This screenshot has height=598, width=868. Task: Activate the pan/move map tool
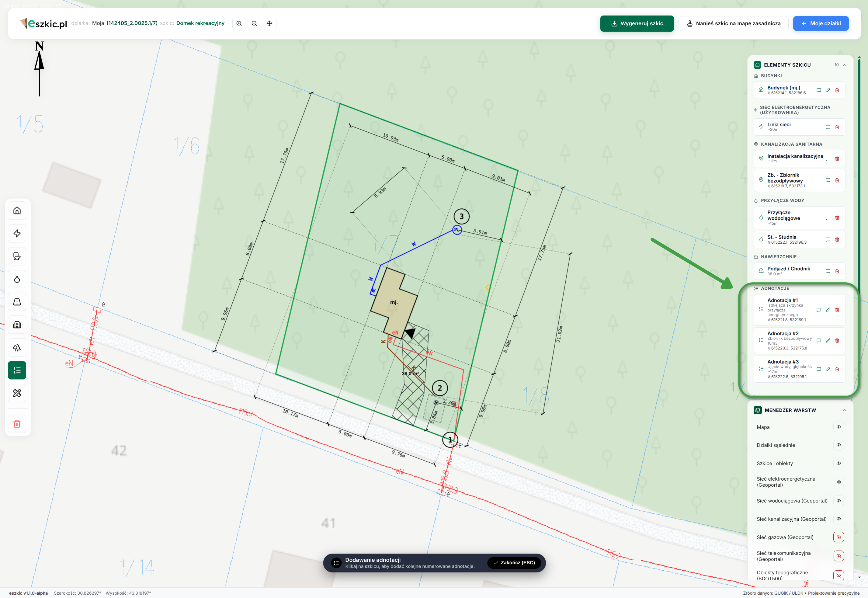(269, 23)
